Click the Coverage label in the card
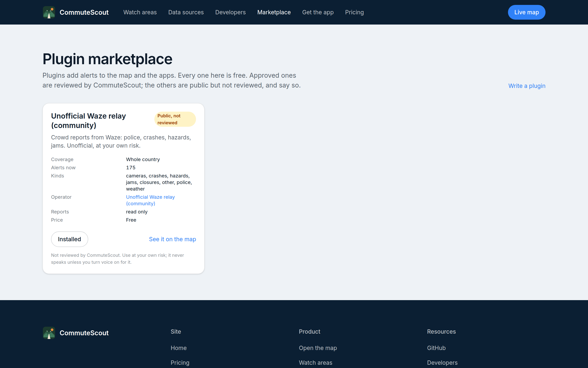 point(62,159)
